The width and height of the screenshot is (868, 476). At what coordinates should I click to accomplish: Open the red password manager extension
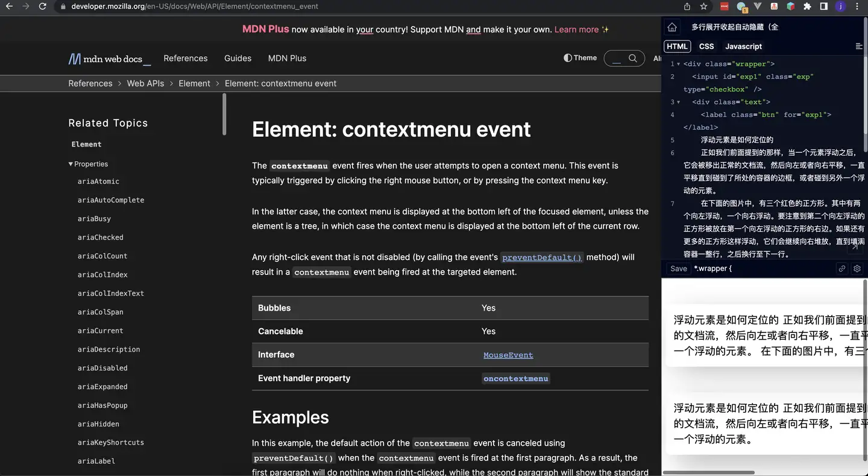click(725, 6)
